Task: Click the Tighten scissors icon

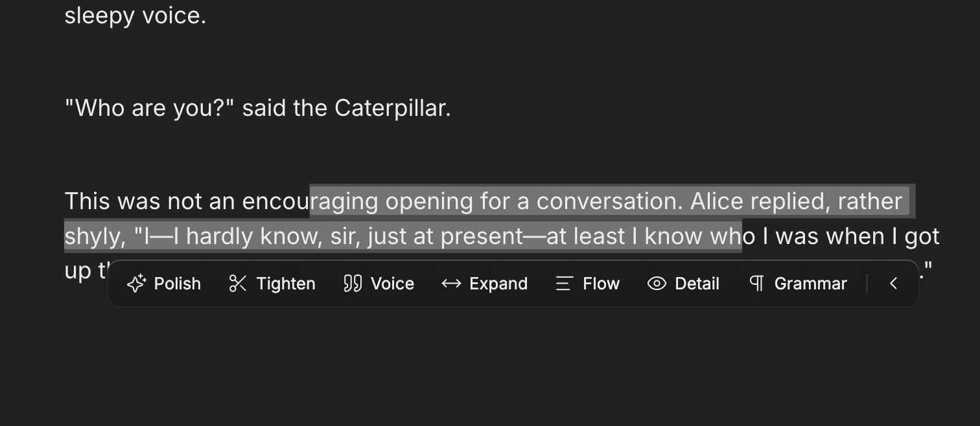Action: [x=238, y=284]
